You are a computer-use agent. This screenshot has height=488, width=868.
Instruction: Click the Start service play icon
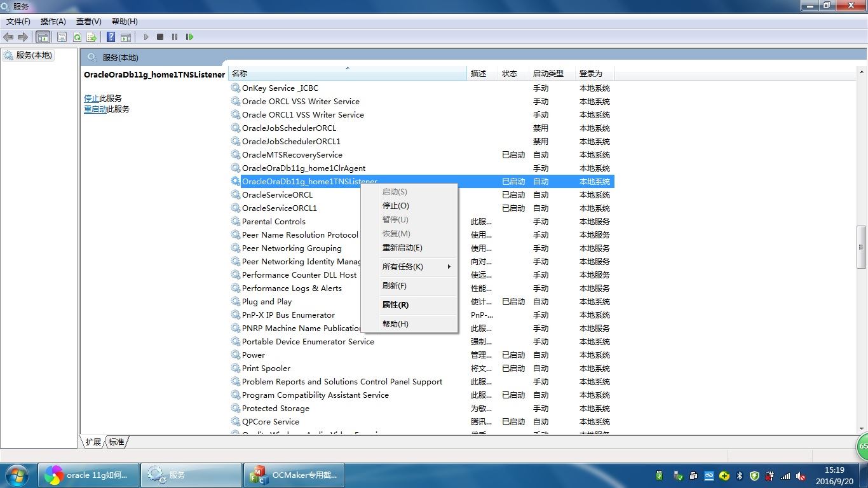coord(146,37)
